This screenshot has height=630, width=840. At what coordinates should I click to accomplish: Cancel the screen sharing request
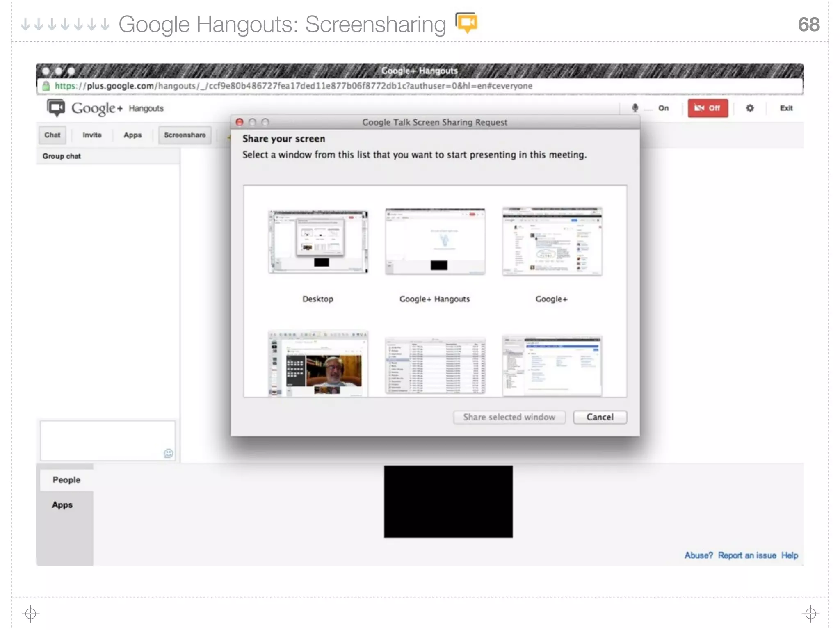[600, 417]
